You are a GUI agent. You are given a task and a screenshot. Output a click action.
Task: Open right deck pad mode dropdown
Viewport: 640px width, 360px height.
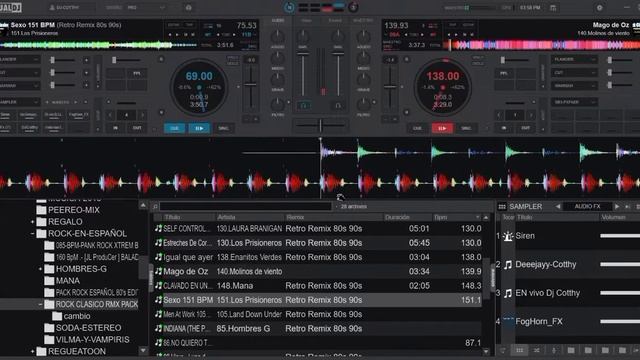point(574,102)
